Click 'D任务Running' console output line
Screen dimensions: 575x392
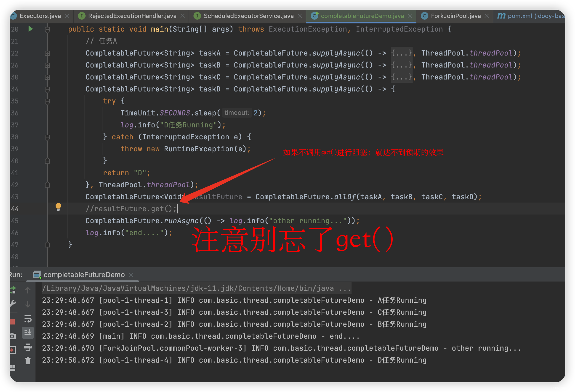click(x=234, y=360)
